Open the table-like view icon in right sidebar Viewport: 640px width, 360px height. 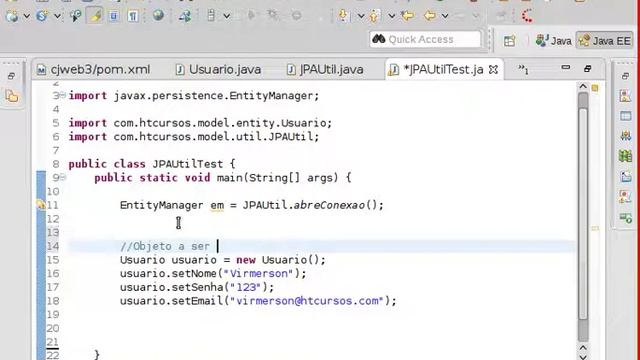coord(625,116)
